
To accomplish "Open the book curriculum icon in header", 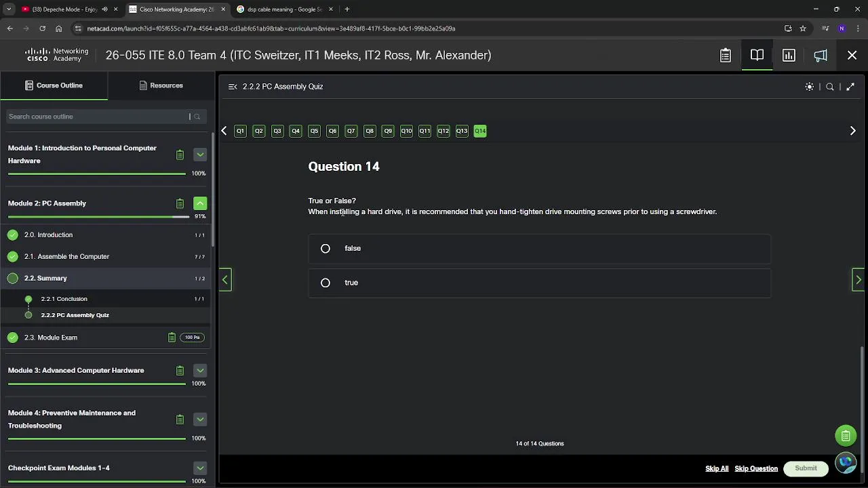I will point(757,56).
